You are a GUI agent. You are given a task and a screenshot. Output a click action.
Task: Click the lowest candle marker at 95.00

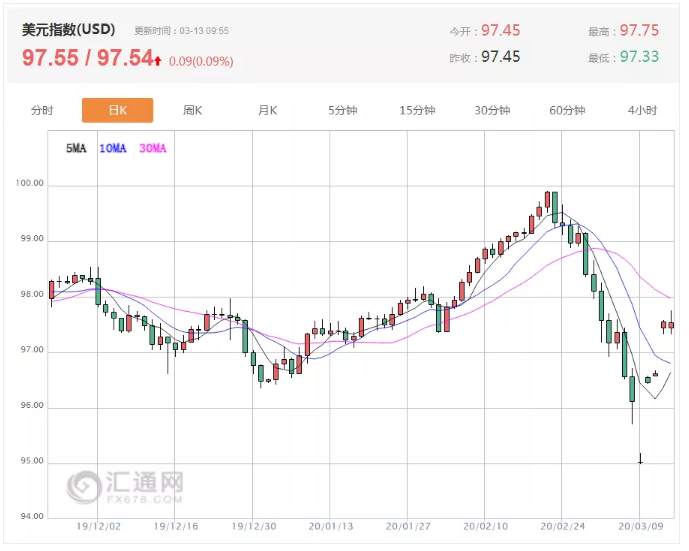coord(640,459)
